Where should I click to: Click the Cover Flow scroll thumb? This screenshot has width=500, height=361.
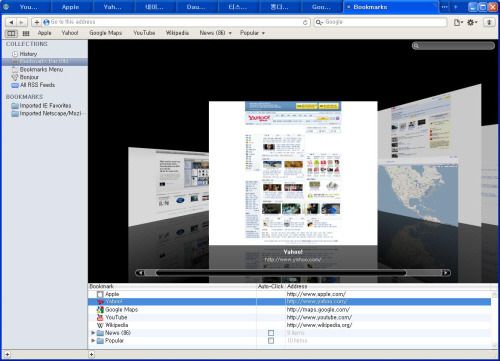tap(281, 273)
